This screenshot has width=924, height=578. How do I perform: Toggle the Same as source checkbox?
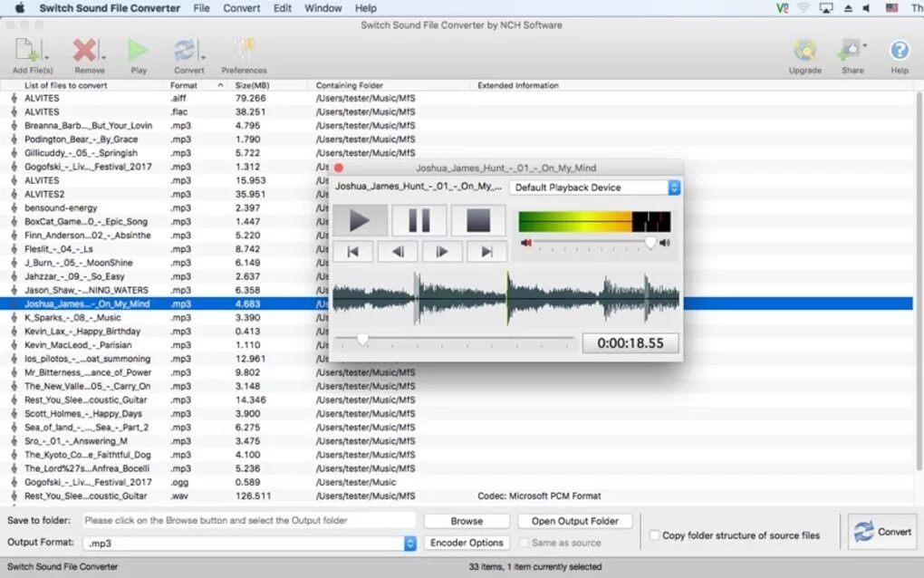coord(523,543)
